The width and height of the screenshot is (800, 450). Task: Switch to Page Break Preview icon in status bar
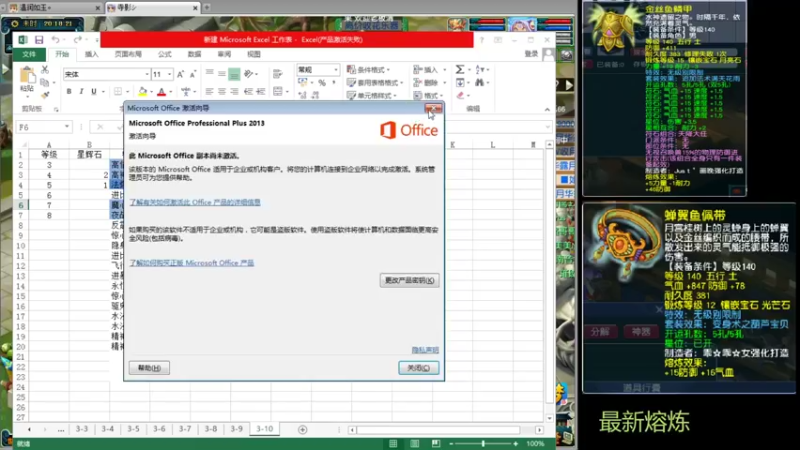coord(435,444)
